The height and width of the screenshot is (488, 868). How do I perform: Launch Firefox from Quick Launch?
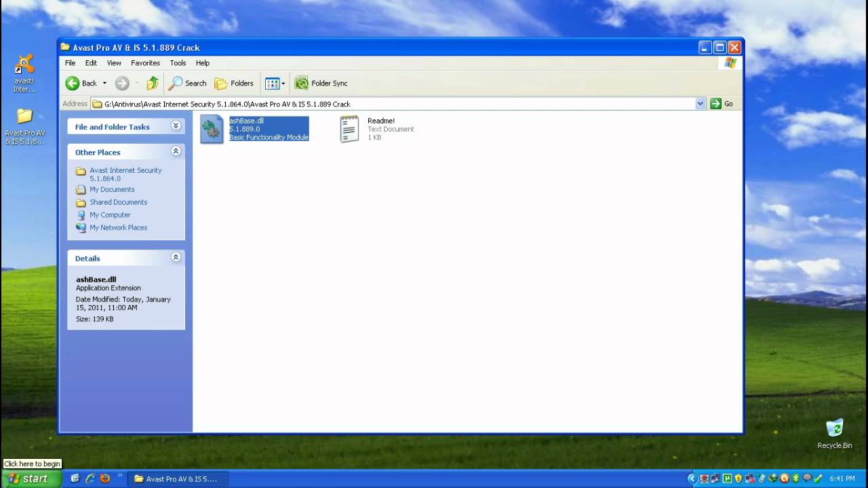105,479
